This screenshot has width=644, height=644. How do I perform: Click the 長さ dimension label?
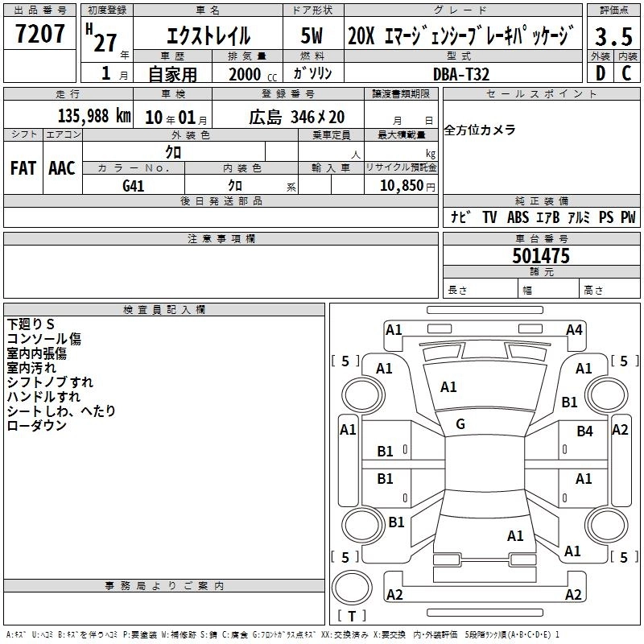[x=457, y=291]
